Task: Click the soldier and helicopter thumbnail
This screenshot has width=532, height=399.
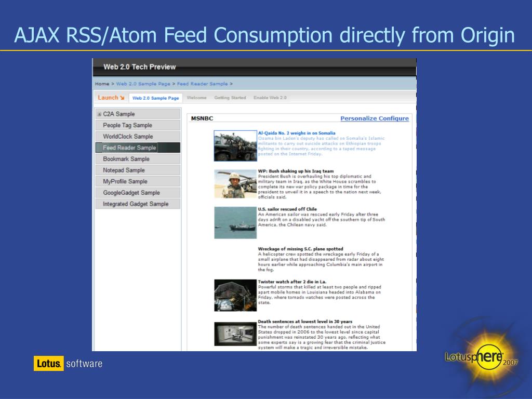Action: point(235,184)
